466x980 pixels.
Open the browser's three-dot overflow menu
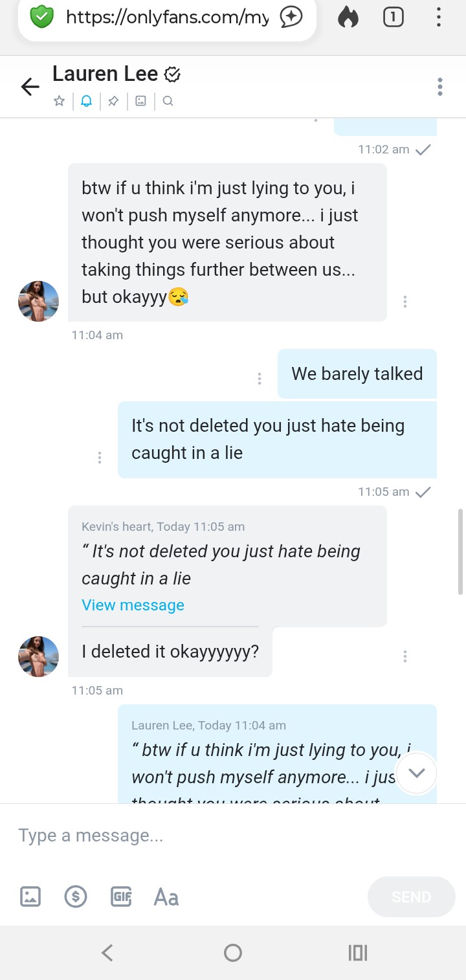[439, 17]
